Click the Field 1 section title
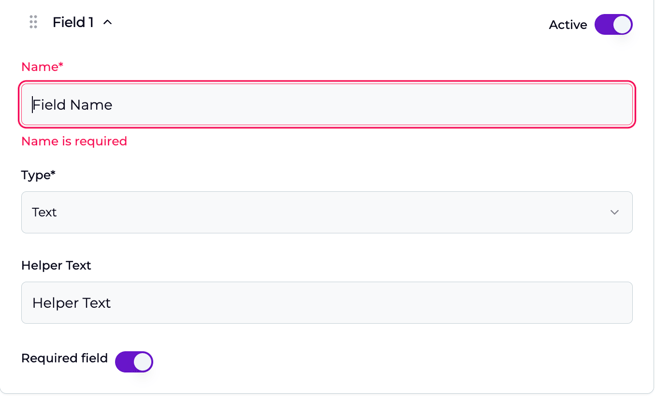670x401 pixels. pos(73,22)
